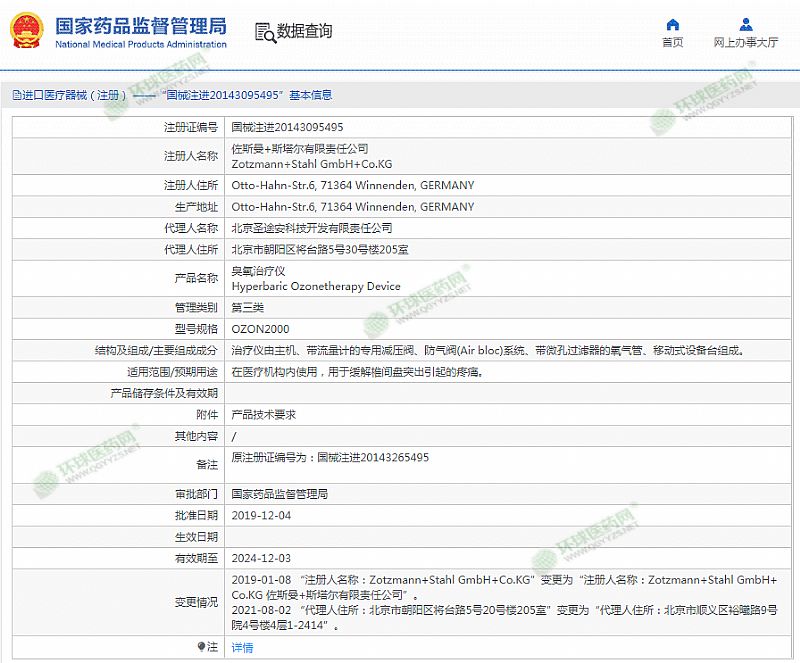Click the product name Hyperbaric Ozonetherapy Device

click(316, 286)
